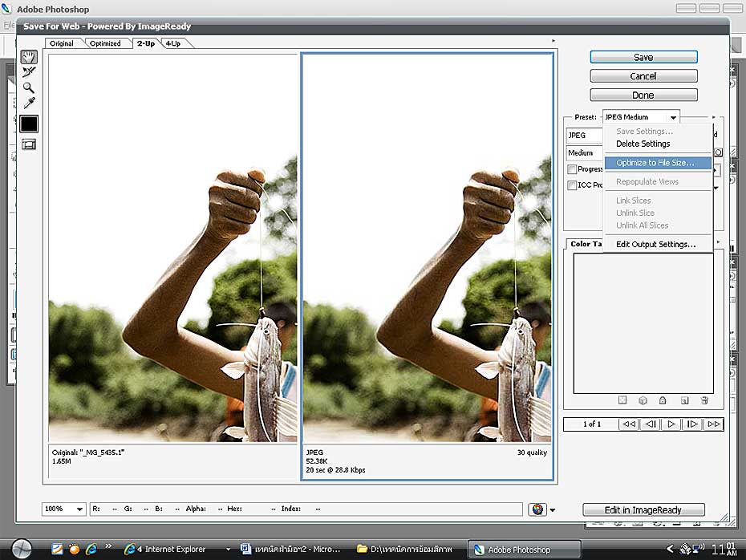The image size is (746, 560).
Task: Open the JPEG file format dropdown
Action: [x=585, y=135]
